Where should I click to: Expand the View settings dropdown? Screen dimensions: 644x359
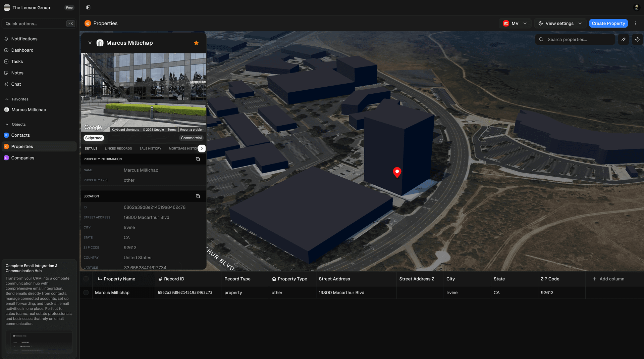tap(559, 23)
